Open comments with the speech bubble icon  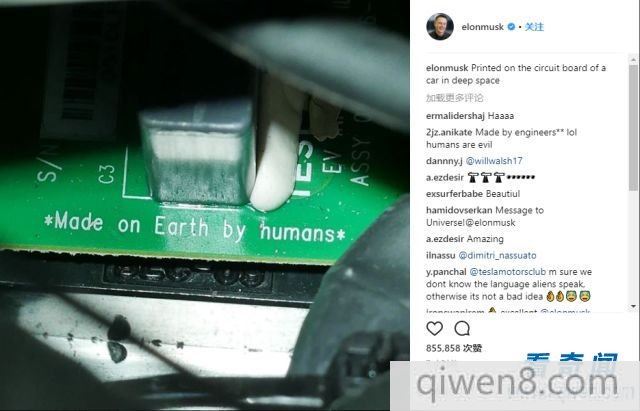[462, 328]
